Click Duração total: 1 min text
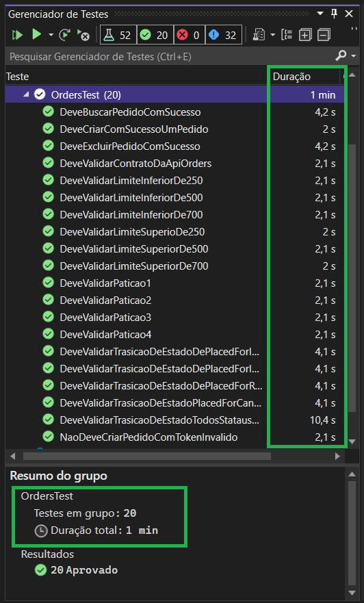 coord(104,530)
